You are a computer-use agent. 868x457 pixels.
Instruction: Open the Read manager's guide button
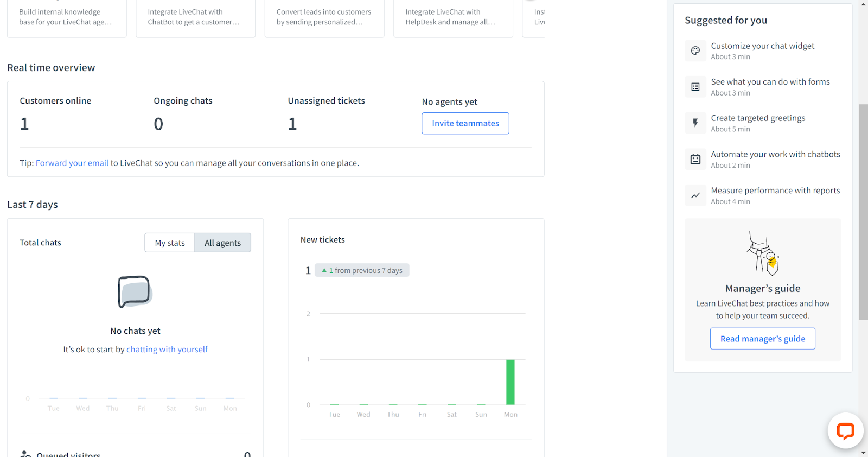762,339
